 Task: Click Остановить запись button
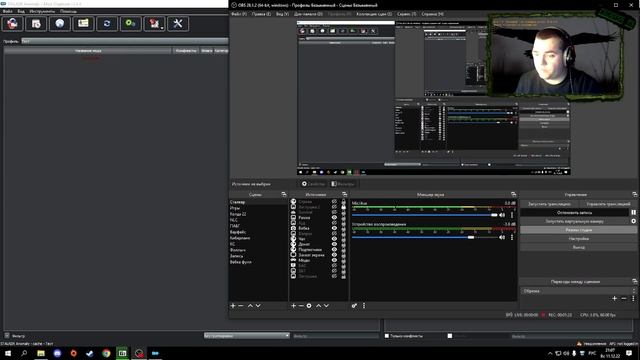574,213
